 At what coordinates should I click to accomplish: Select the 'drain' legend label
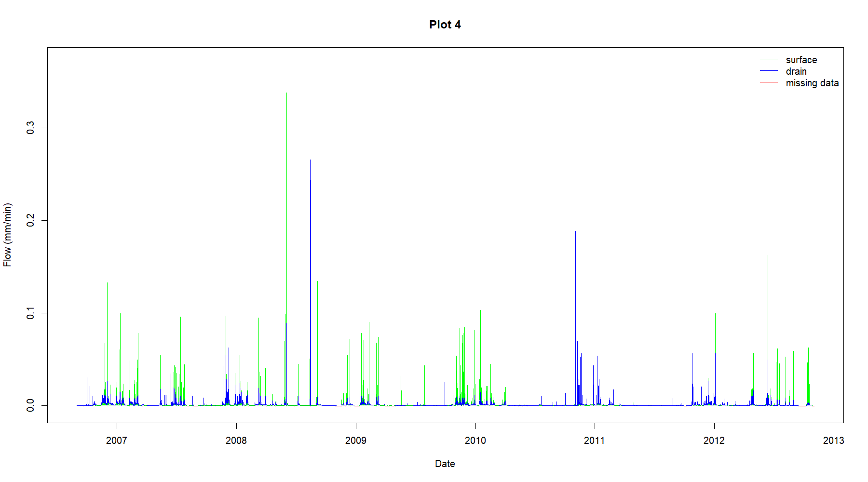pos(796,71)
